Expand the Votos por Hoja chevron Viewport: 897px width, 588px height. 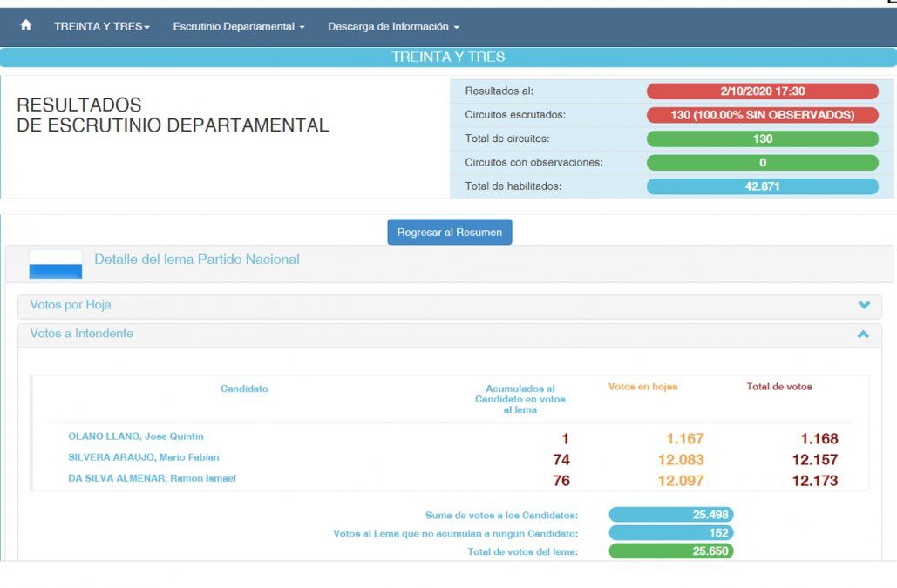click(x=864, y=306)
